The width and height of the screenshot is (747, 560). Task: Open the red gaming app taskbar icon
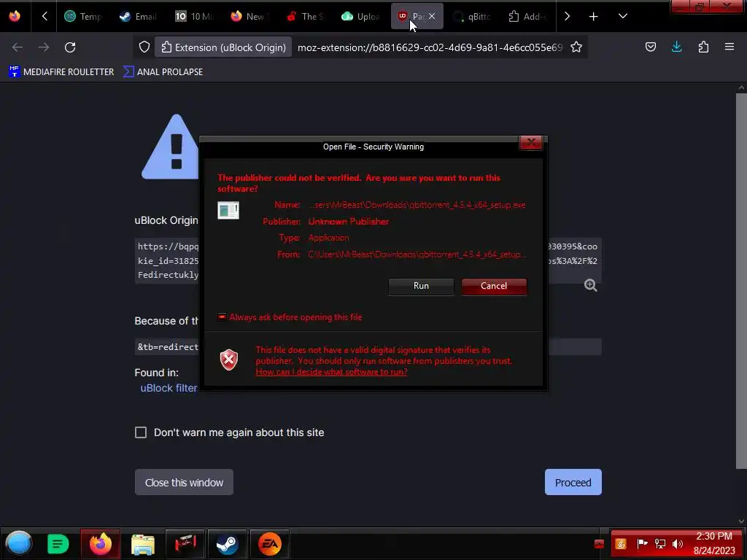(x=185, y=544)
